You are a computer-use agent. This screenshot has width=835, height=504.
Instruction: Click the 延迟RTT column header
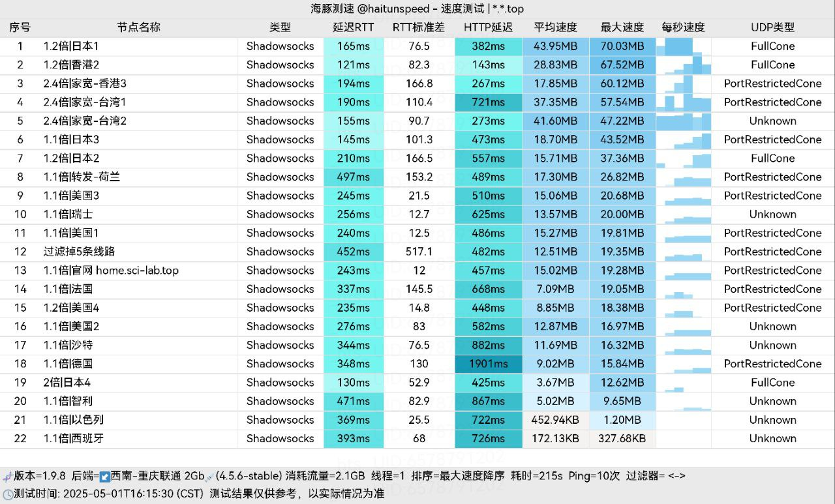(354, 27)
